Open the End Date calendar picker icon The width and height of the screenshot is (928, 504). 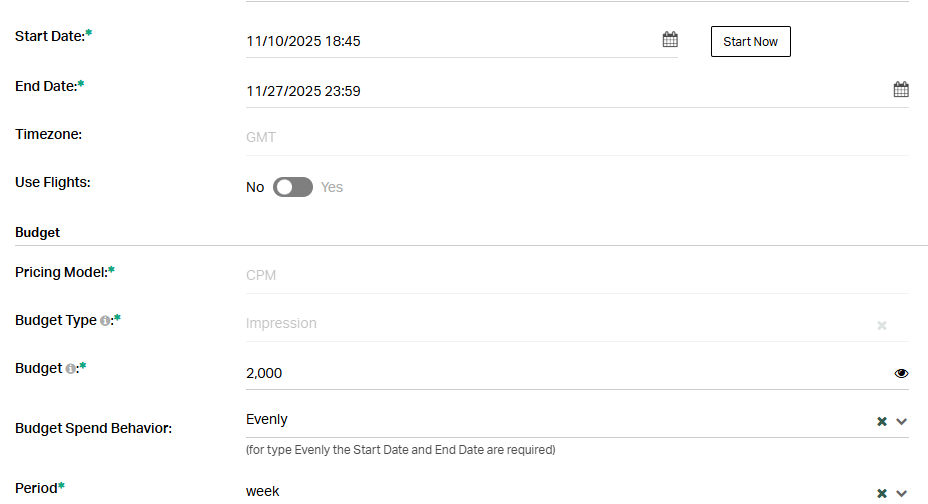(x=901, y=90)
